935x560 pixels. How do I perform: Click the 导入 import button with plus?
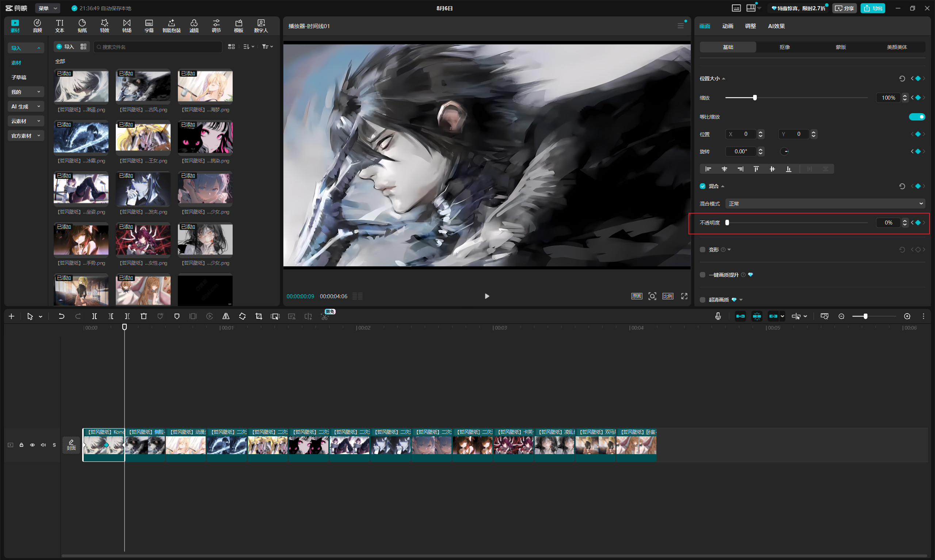(x=65, y=47)
